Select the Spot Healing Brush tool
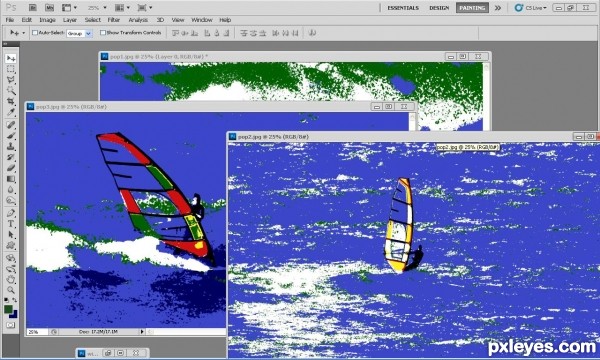Viewport: 600px width, 360px height. click(x=11, y=125)
